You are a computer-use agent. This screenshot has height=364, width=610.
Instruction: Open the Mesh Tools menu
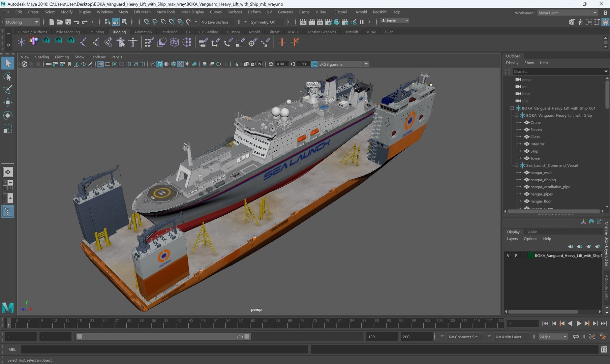(166, 12)
